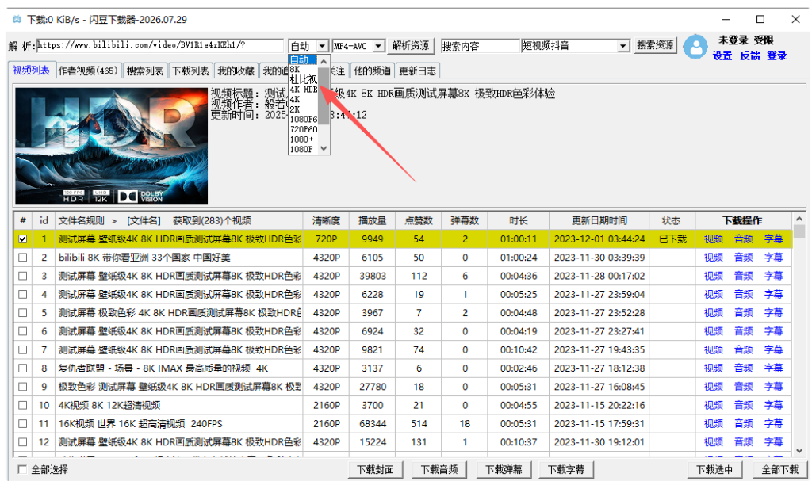Click 视频 download link in row 11
The image size is (812, 504).
713,423
